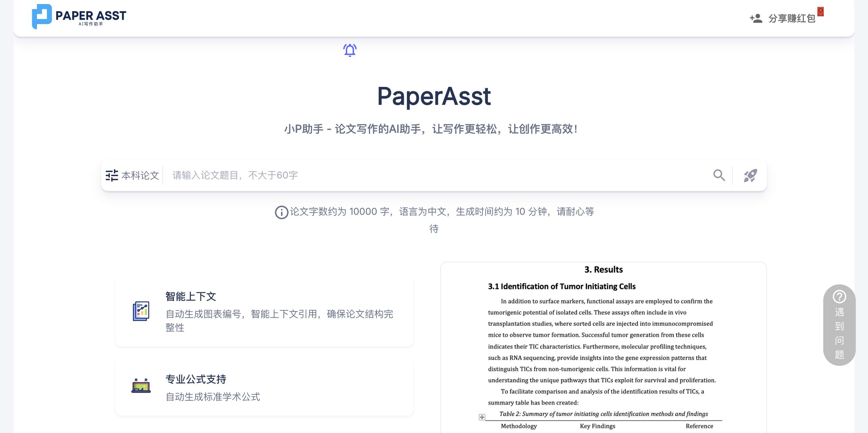Click the 智能上下文 chart document icon
Image resolution: width=868 pixels, height=433 pixels.
click(141, 311)
